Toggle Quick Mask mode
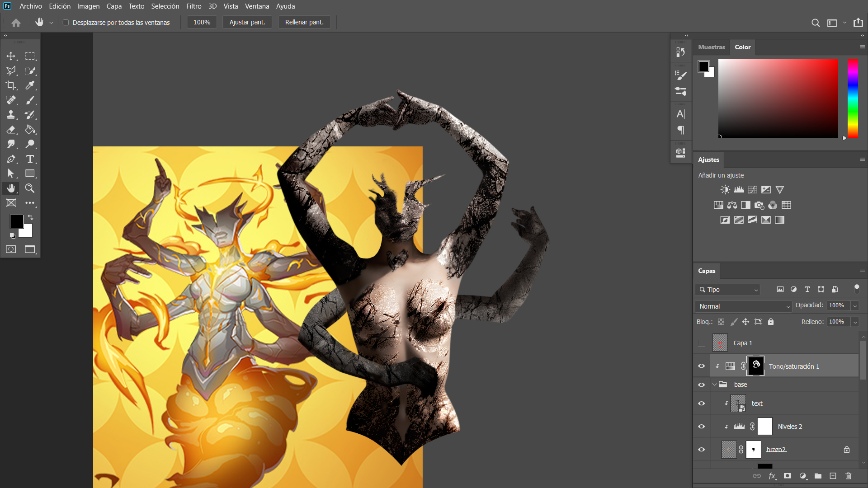 tap(11, 249)
